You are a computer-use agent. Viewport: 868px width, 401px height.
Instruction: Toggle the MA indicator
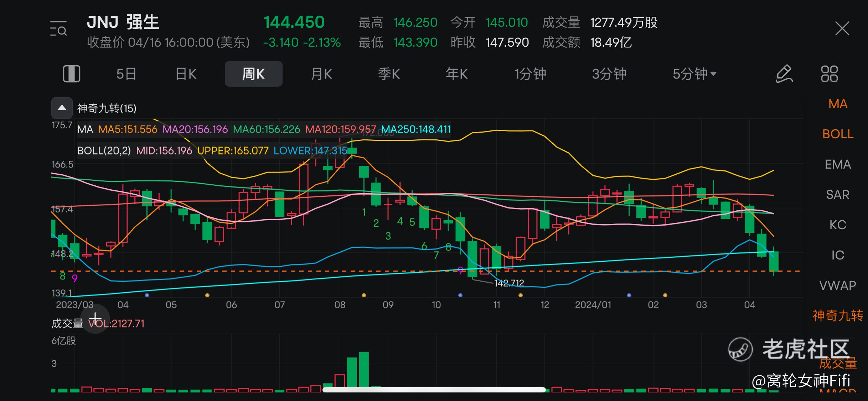[838, 104]
